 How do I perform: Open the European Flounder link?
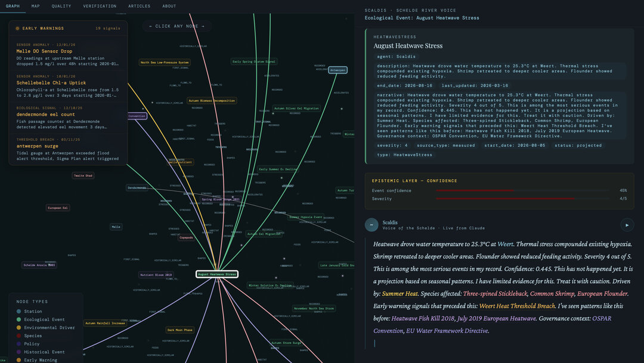[x=602, y=294]
